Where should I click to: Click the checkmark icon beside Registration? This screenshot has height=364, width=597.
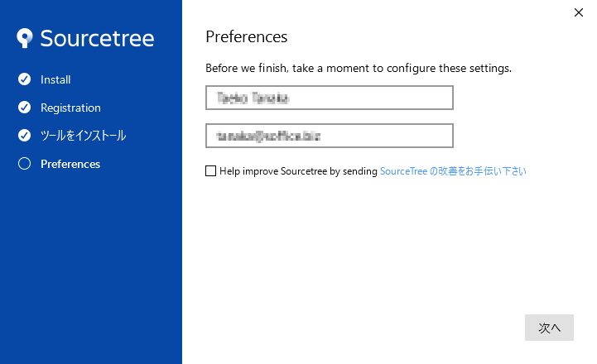coord(24,108)
